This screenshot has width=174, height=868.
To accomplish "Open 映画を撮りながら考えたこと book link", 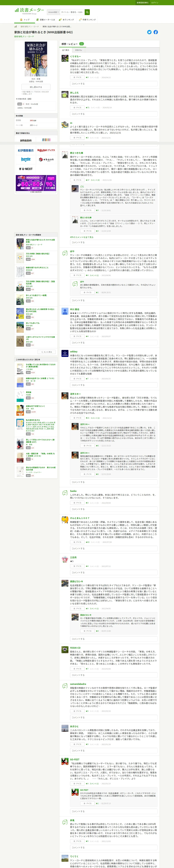I will click(x=37, y=267).
